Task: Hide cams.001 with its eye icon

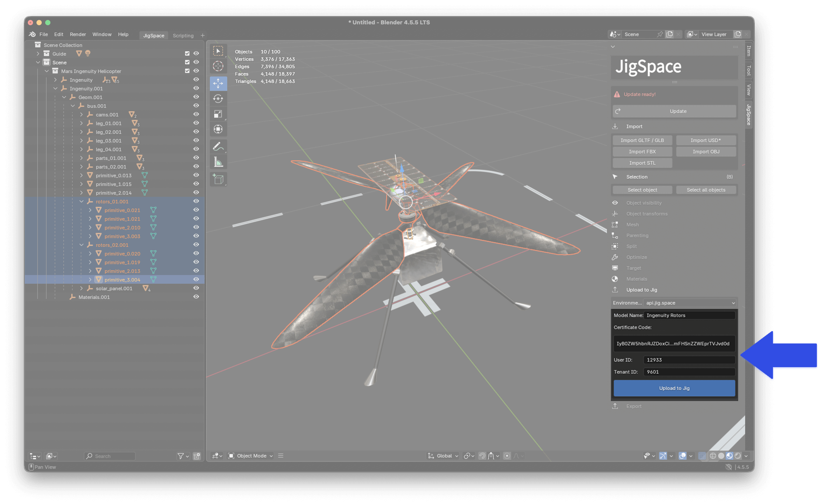Action: point(196,114)
